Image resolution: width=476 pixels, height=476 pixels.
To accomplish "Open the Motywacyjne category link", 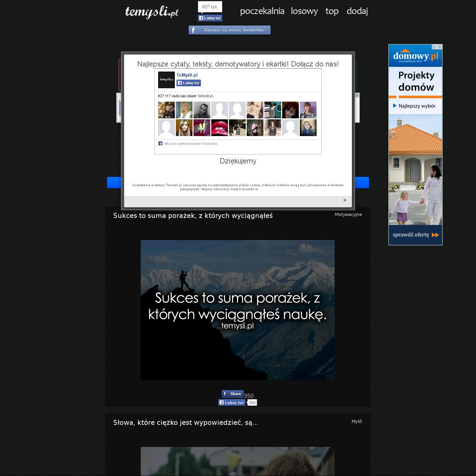I will click(348, 215).
